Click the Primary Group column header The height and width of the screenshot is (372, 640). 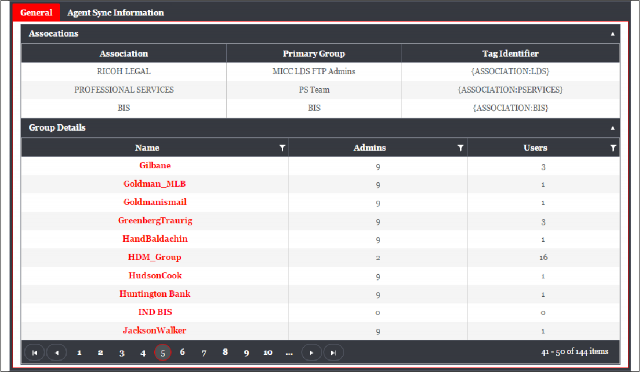click(314, 53)
